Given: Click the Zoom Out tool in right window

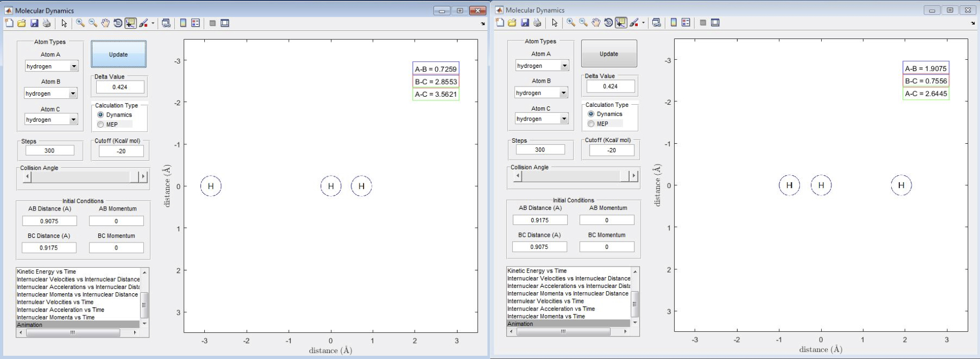Looking at the screenshot, I should [583, 22].
